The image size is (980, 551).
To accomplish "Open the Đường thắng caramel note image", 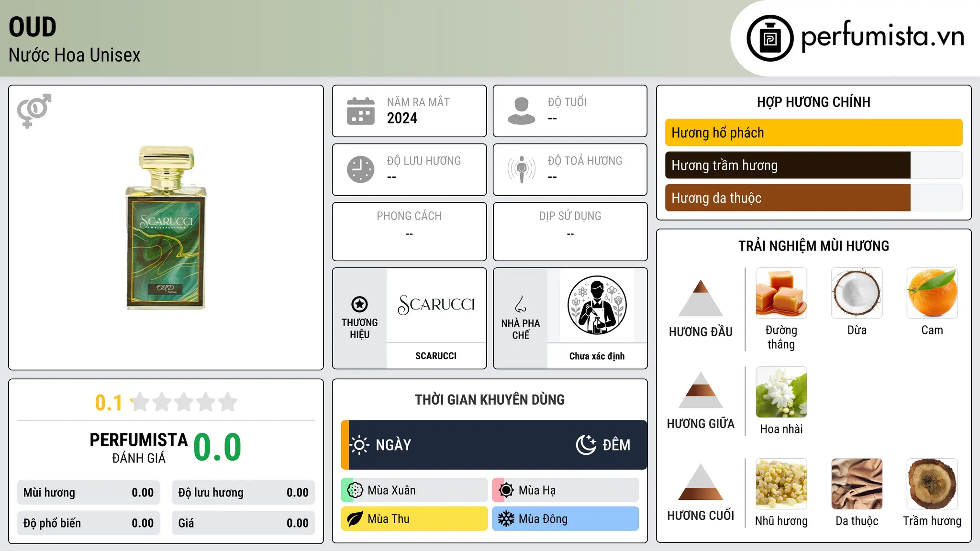I will point(781,293).
